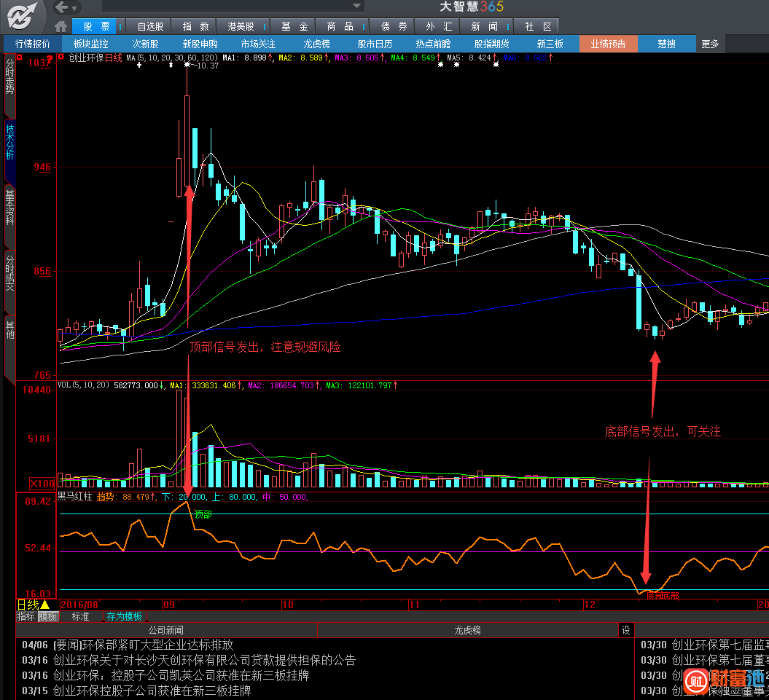This screenshot has width=769, height=700.
Task: Open 热点前瞻 menu item
Action: [432, 44]
